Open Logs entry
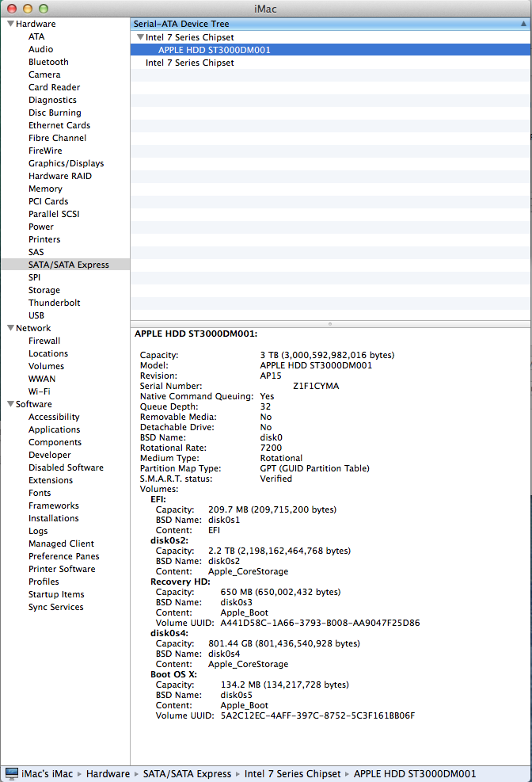 coord(38,531)
